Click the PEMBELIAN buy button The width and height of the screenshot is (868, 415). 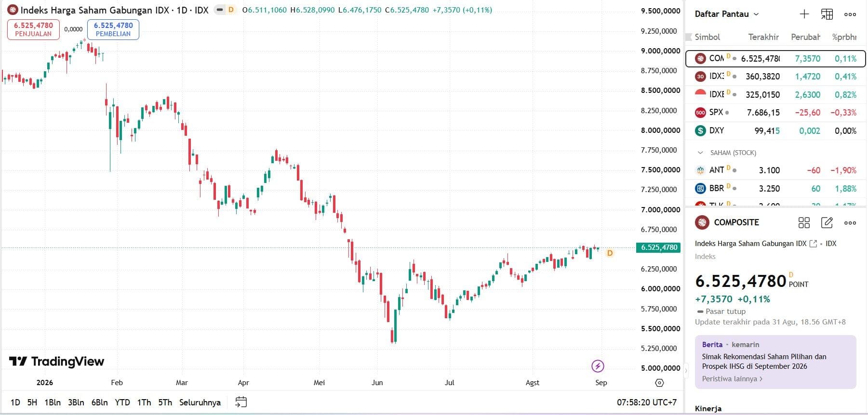pyautogui.click(x=113, y=29)
